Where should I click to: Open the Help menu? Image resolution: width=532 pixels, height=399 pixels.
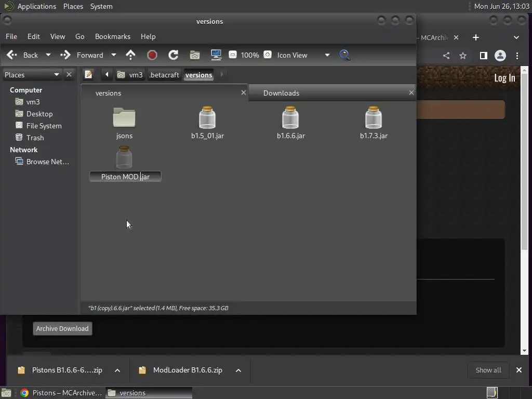click(x=148, y=36)
